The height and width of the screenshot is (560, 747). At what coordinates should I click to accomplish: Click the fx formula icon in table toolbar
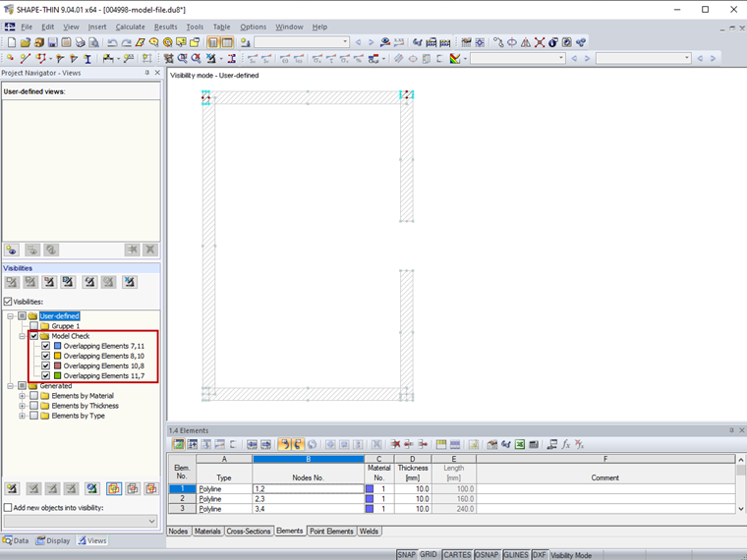[565, 444]
